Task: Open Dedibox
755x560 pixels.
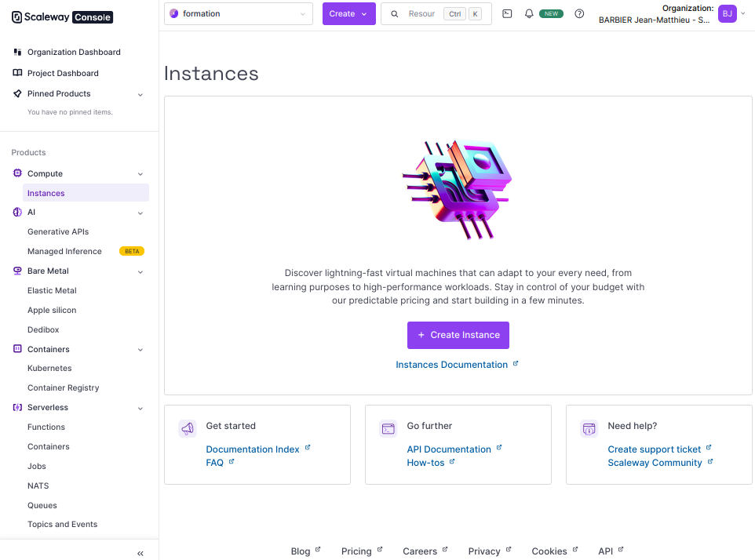Action: tap(43, 329)
